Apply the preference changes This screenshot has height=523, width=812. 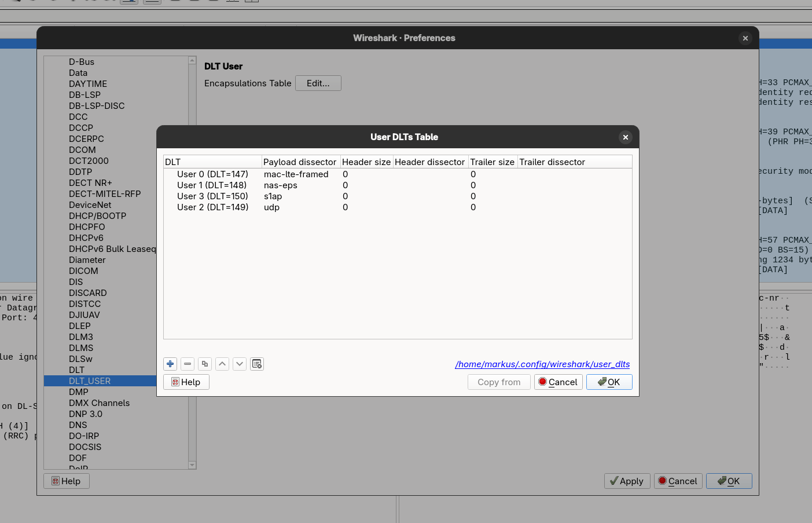point(627,481)
